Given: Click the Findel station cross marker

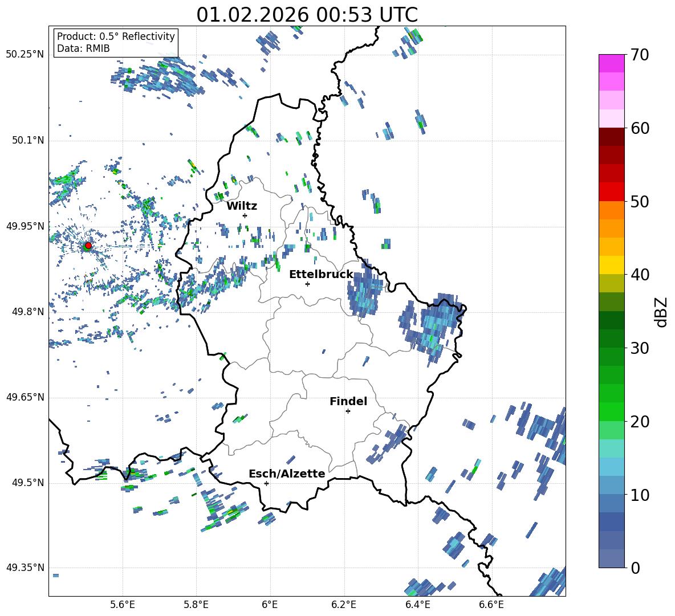Looking at the screenshot, I should [x=348, y=411].
